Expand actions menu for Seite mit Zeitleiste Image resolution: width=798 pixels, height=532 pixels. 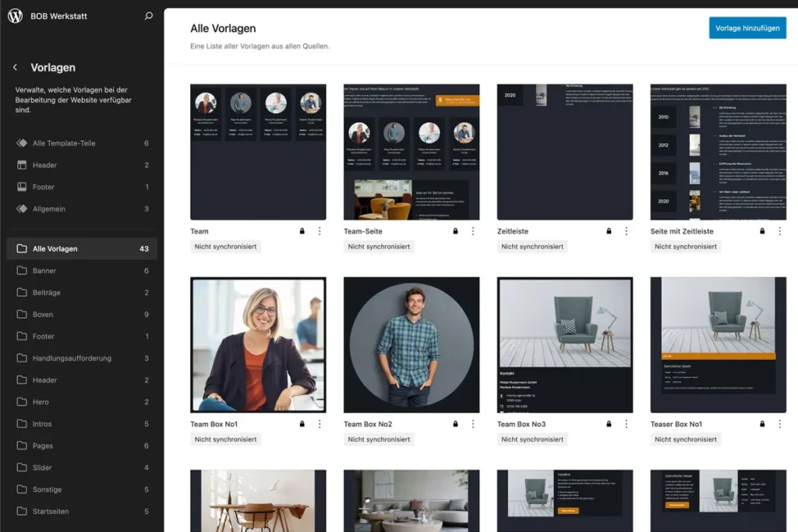click(x=779, y=231)
